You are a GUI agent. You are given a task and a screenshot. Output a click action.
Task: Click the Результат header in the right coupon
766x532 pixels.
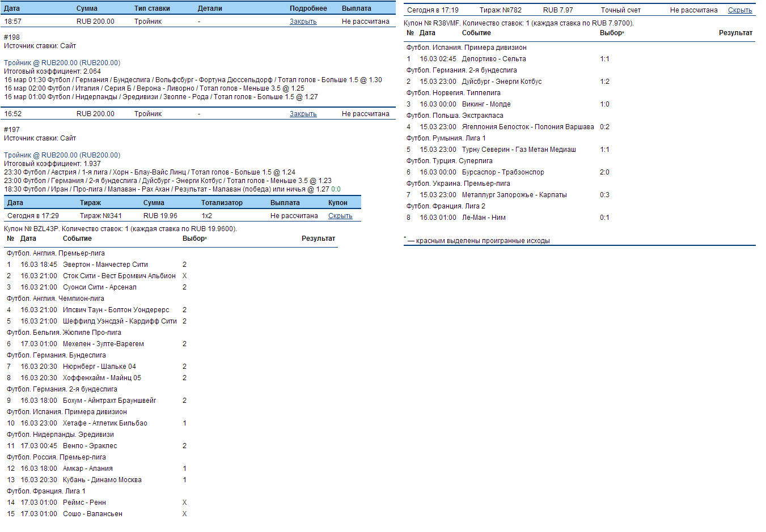click(x=735, y=33)
